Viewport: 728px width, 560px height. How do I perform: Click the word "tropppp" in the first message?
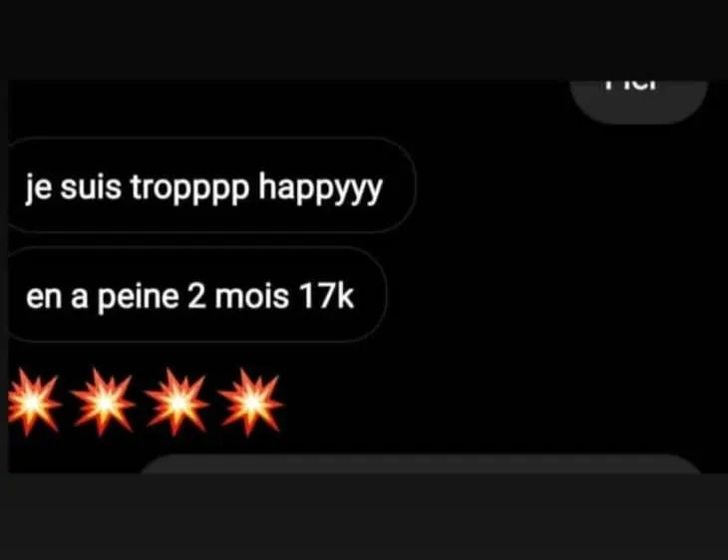189,189
